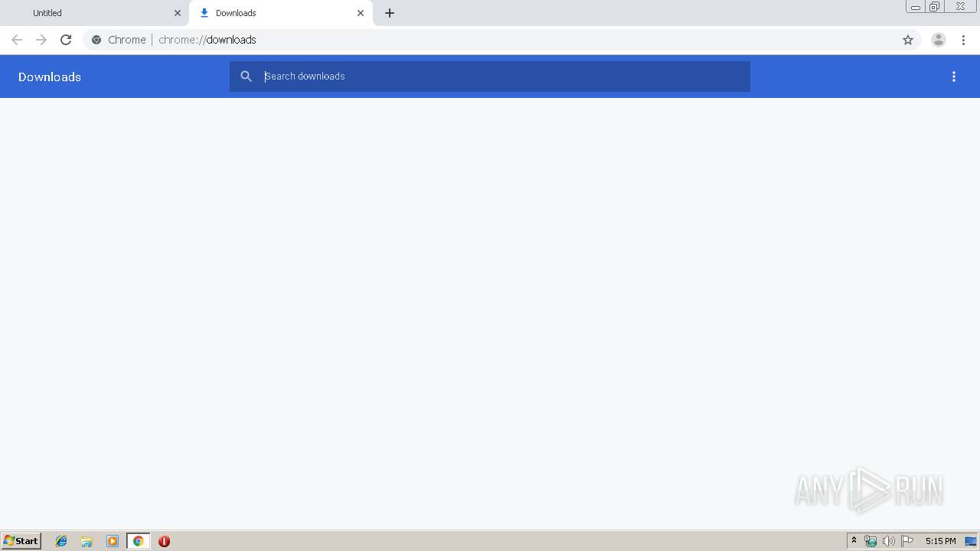Open the red Opera taskbar icon
This screenshot has width=980, height=551.
pos(164,541)
